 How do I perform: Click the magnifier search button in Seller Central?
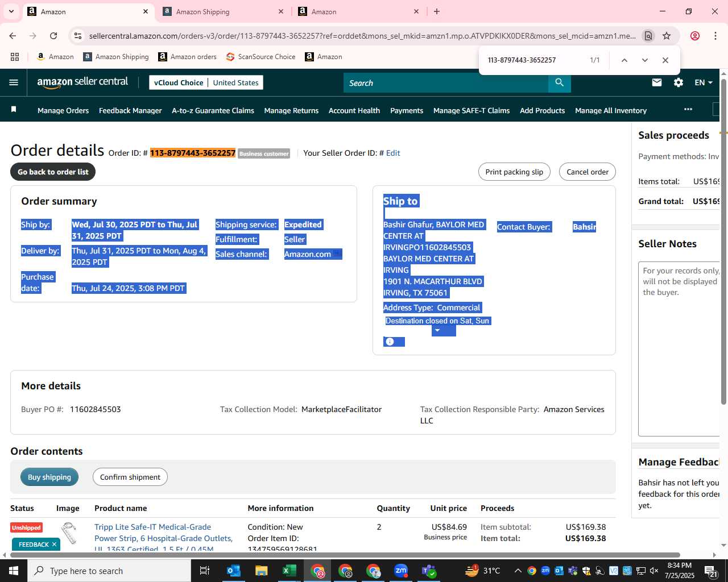[560, 82]
